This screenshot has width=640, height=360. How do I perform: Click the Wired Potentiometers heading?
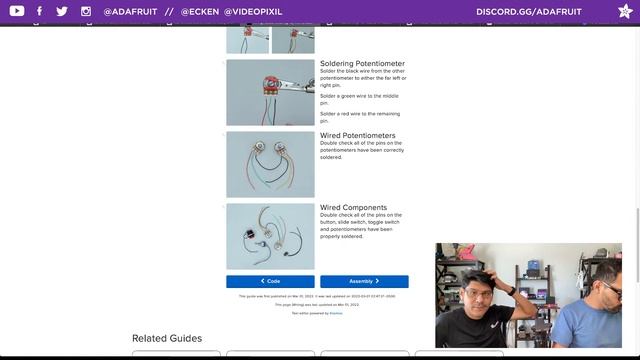pyautogui.click(x=358, y=136)
